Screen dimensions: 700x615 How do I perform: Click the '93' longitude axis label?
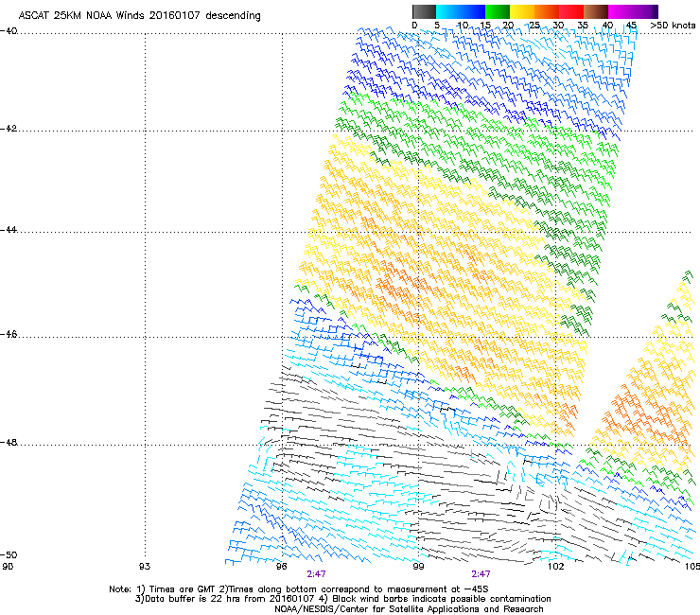click(145, 567)
